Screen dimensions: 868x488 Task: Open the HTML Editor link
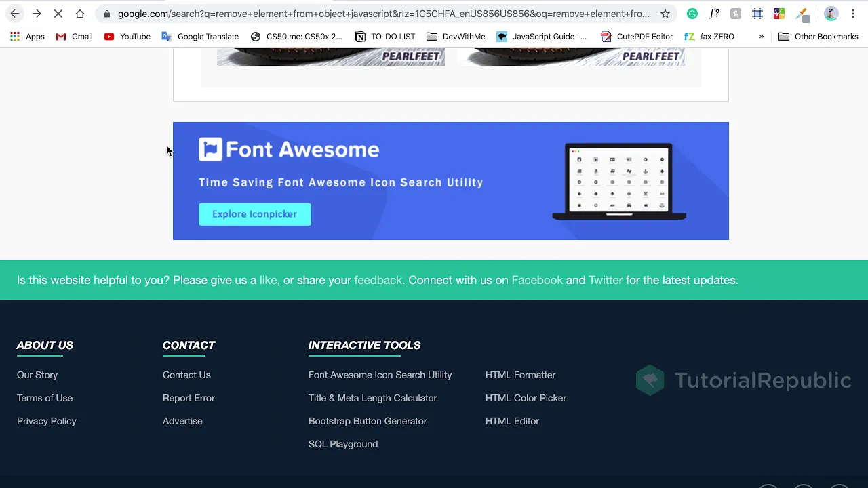pos(512,421)
